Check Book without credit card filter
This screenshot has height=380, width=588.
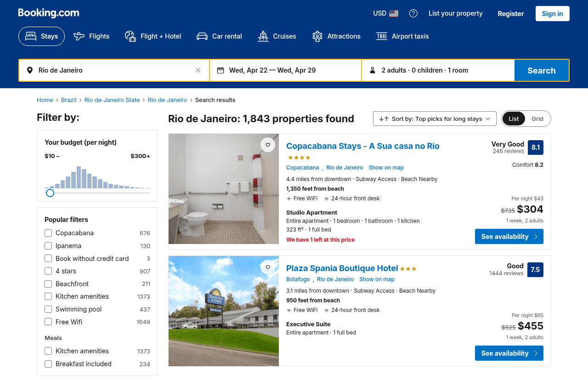tap(48, 258)
